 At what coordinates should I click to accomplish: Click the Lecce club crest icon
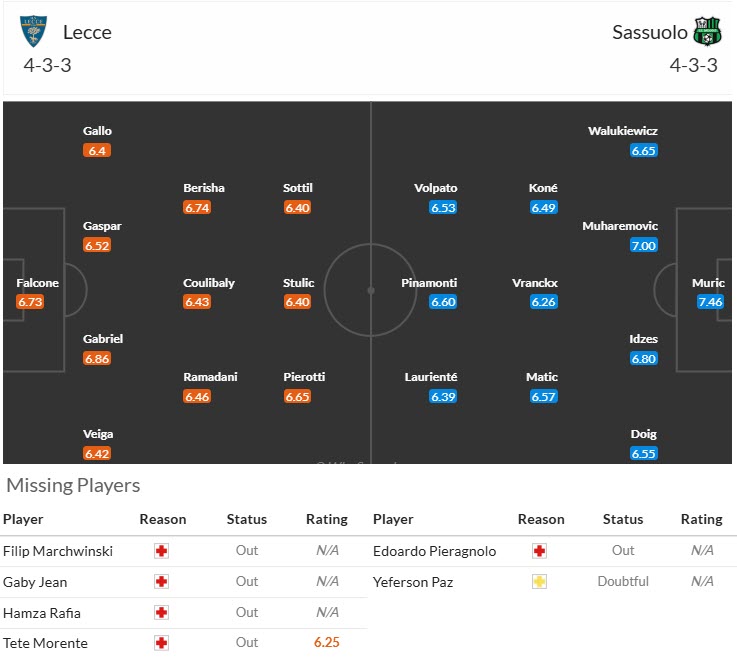(34, 32)
